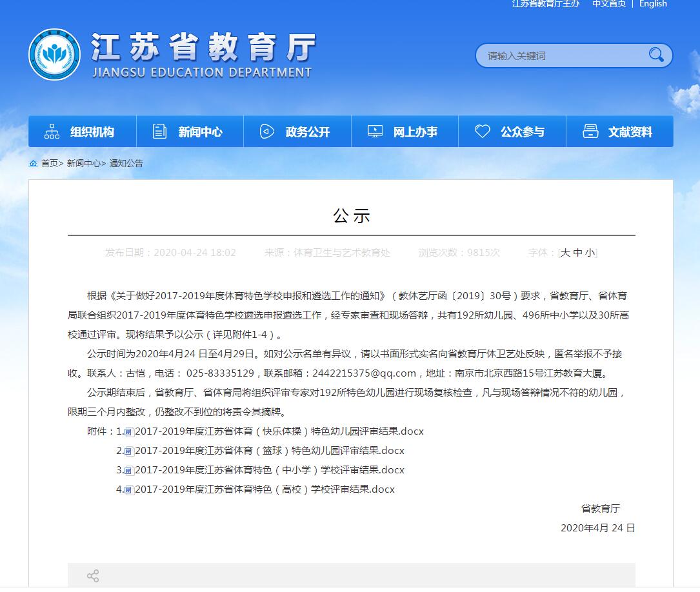Open the 组织机构 menu
Viewport: 700px width, 592px height.
[82, 131]
